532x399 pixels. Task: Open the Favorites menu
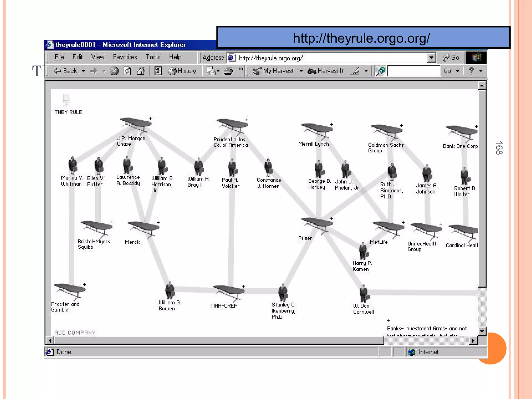click(x=125, y=57)
